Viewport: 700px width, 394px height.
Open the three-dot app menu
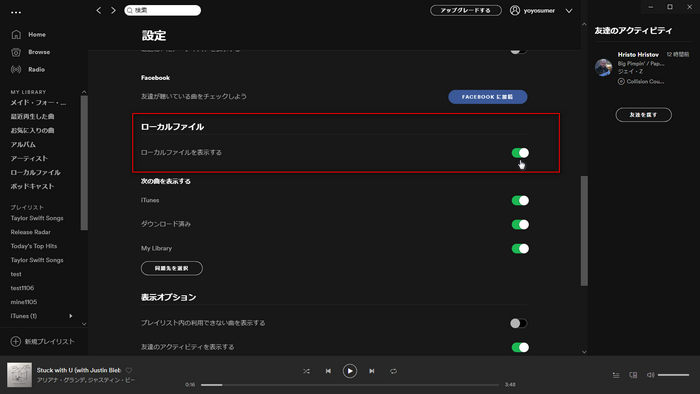pyautogui.click(x=16, y=12)
